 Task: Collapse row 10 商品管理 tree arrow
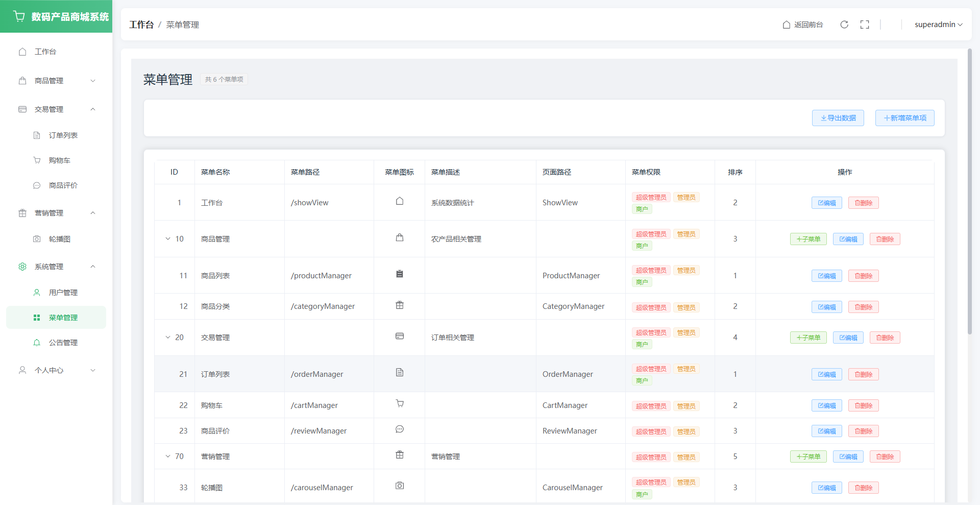[x=168, y=239]
